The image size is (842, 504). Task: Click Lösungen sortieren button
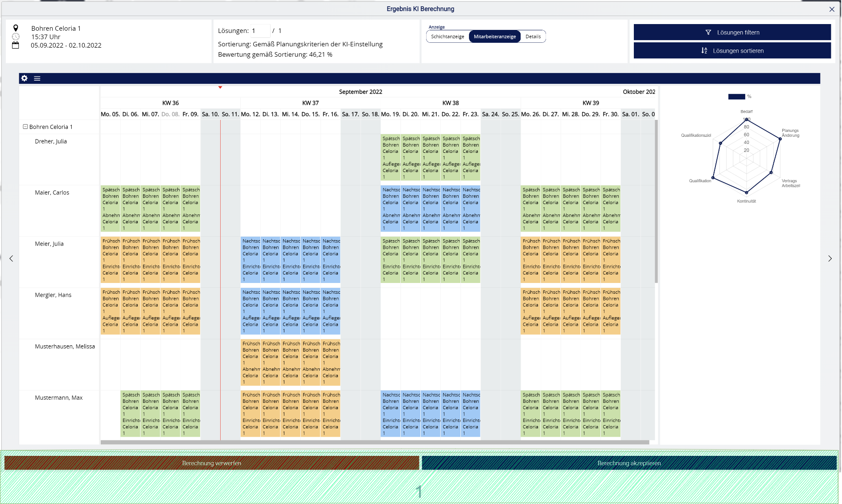click(x=732, y=51)
